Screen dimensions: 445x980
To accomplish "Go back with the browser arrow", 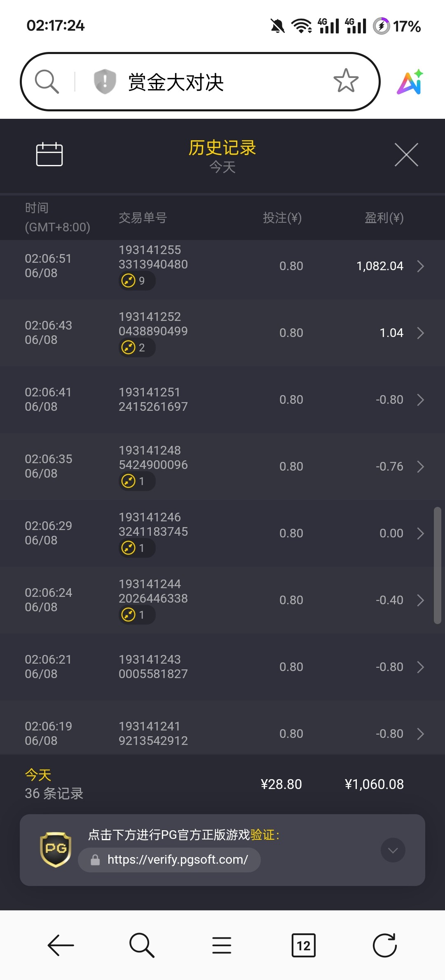I will click(61, 945).
